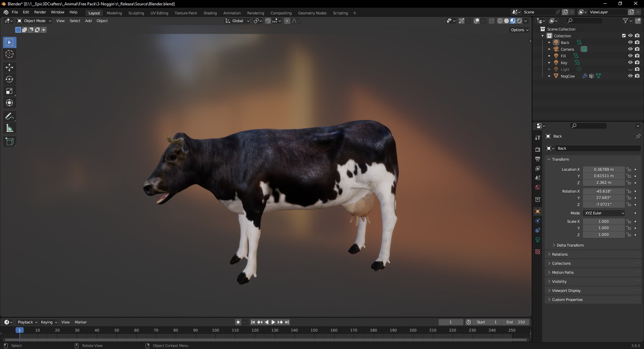Open the rotation Mode XYZ Euler dropdown
This screenshot has width=644, height=349.
point(604,213)
